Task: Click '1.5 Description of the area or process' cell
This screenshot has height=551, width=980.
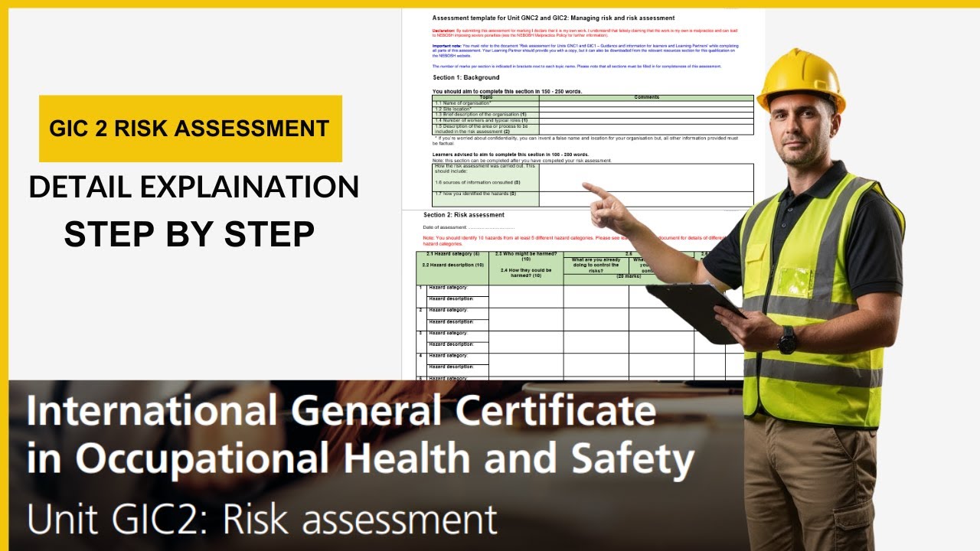Action: point(485,129)
